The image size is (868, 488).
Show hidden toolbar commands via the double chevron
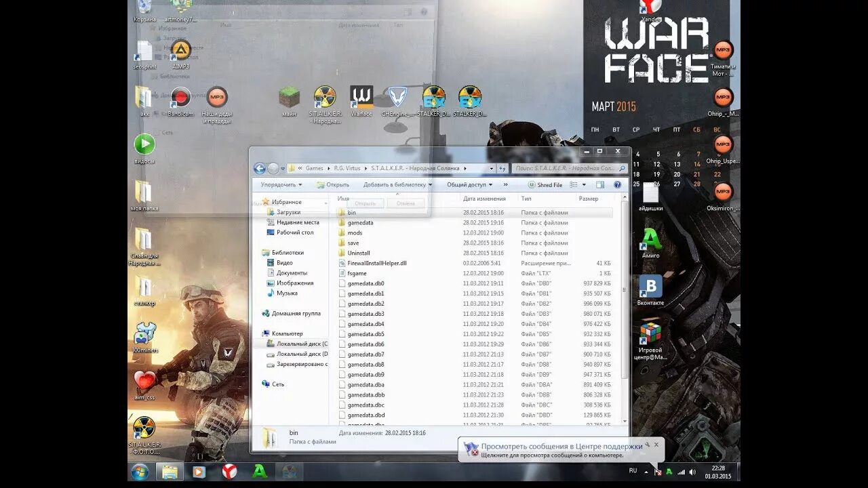click(505, 184)
